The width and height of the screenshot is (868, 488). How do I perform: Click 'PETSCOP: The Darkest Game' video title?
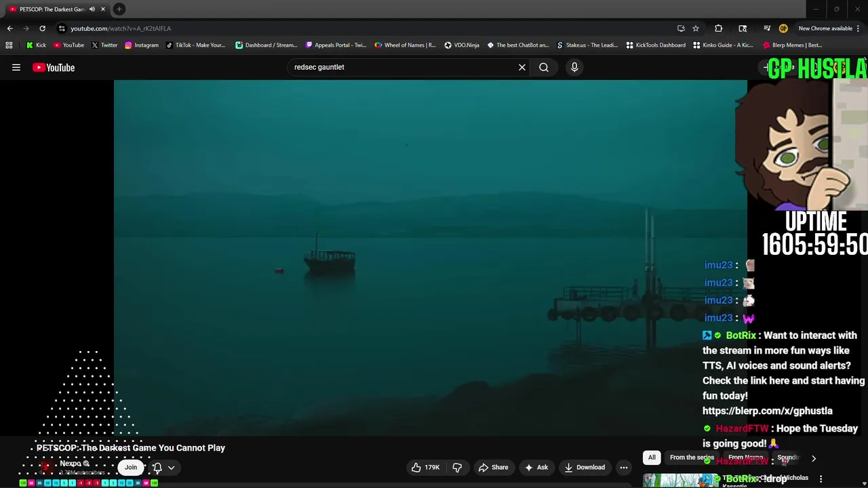click(x=131, y=448)
